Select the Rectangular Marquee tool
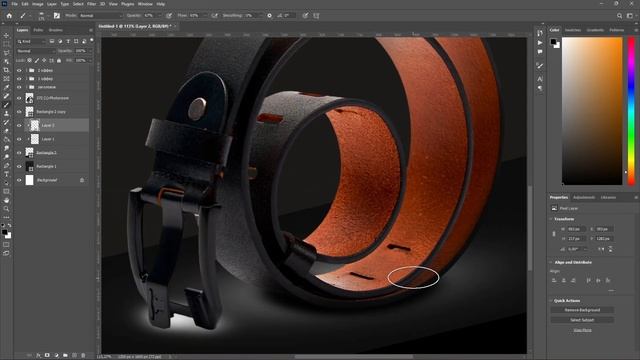The image size is (640, 360). point(6,44)
